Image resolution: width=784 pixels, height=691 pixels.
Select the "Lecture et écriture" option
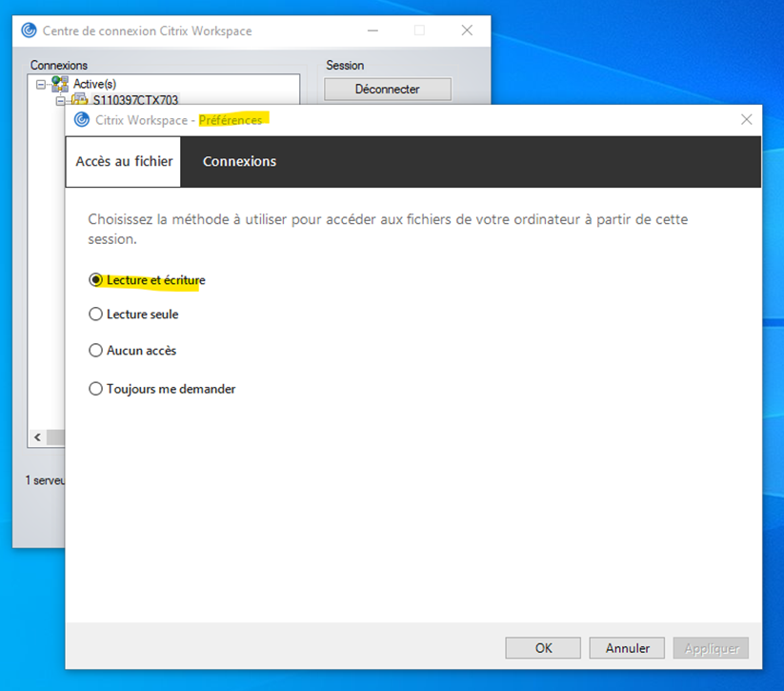(x=95, y=280)
